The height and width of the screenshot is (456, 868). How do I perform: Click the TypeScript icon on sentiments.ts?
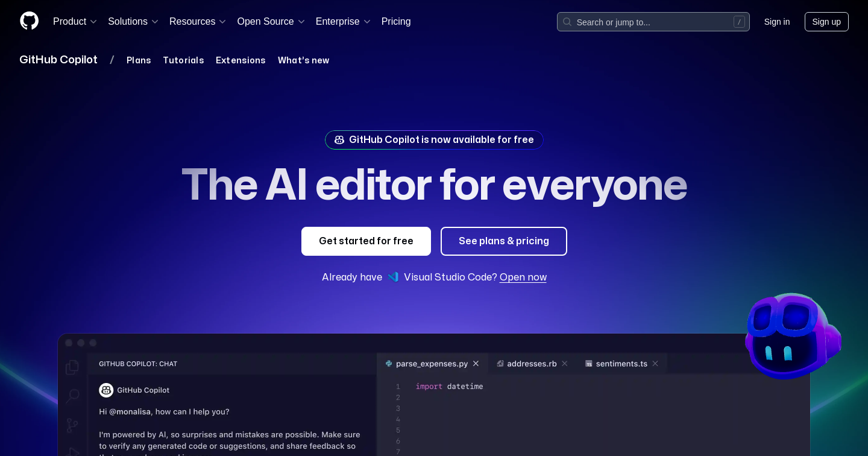[589, 364]
